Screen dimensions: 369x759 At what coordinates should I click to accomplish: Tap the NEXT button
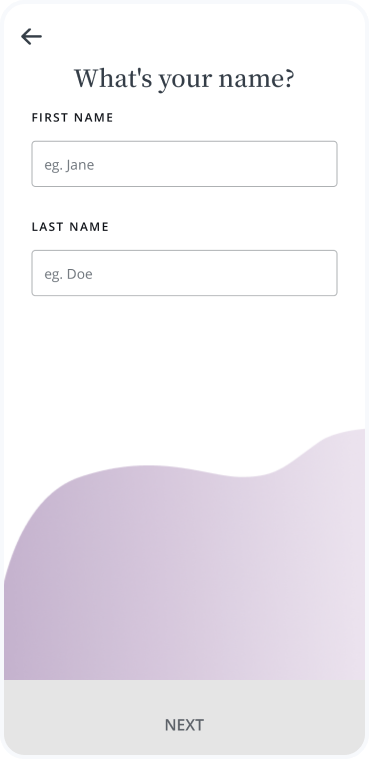[x=184, y=717]
